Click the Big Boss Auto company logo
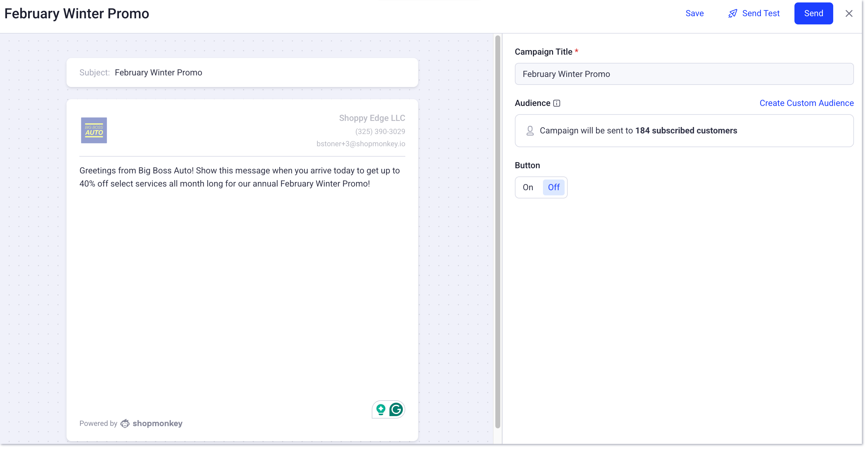This screenshot has height=450, width=868. click(x=94, y=130)
